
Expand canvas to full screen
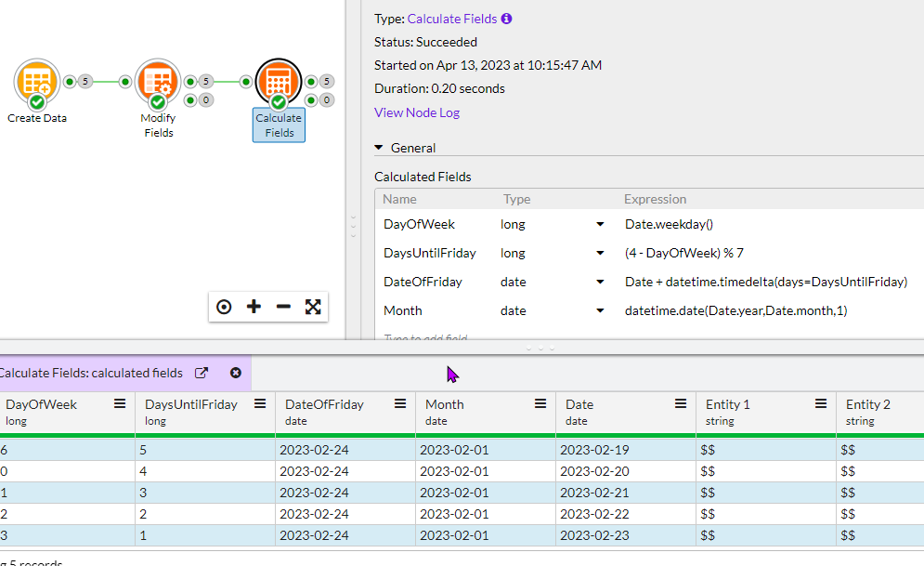click(313, 307)
